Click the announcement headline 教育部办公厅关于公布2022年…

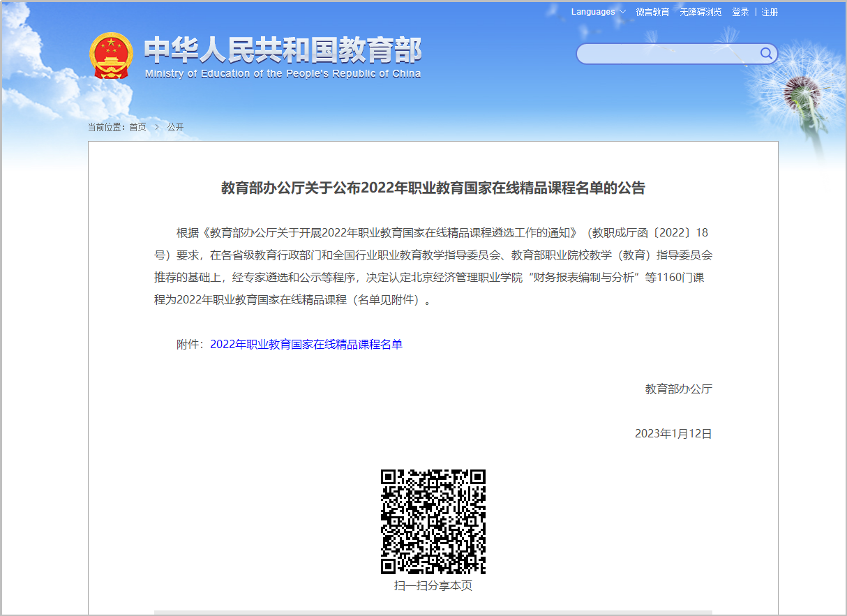(433, 188)
